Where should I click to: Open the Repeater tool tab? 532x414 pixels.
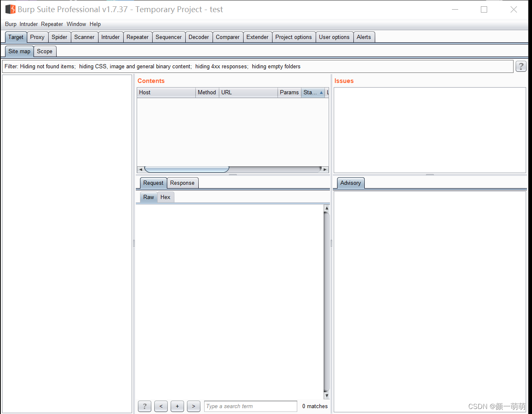click(138, 37)
